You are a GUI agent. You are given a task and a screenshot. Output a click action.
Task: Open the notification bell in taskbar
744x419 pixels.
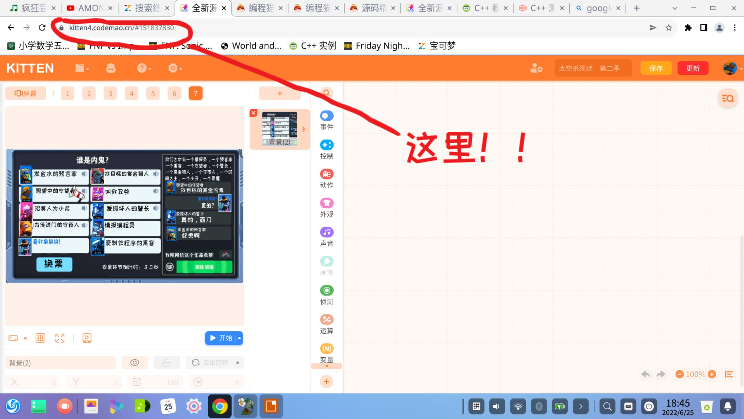727,406
